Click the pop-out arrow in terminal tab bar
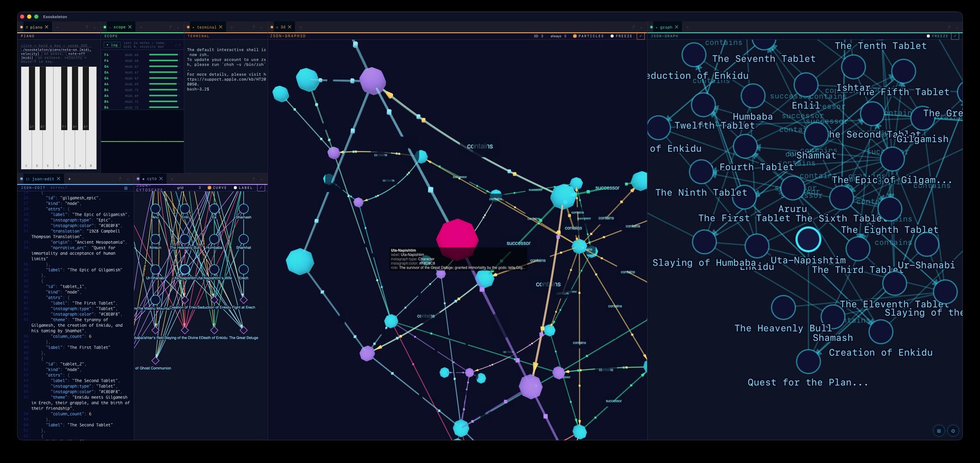Image resolution: width=980 pixels, height=463 pixels. pyautogui.click(x=254, y=27)
